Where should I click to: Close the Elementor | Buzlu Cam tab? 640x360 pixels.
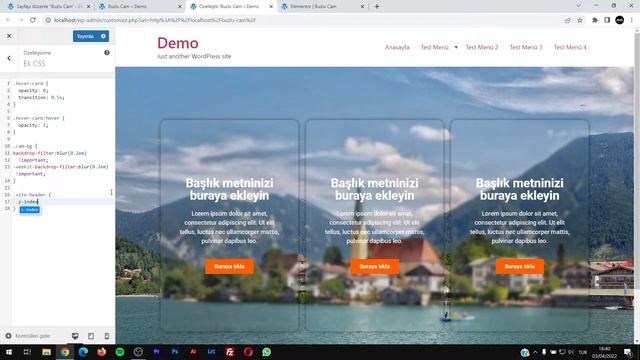(362, 7)
